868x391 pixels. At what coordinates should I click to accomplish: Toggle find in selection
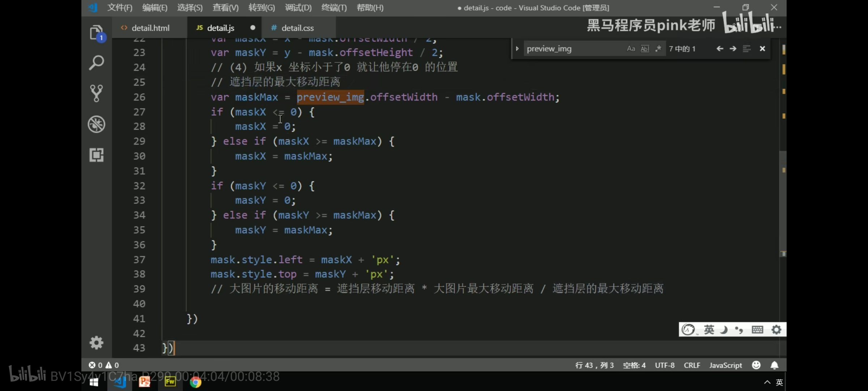click(747, 49)
